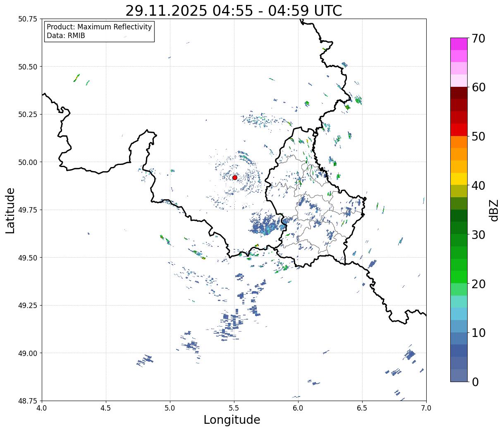Viewport: 504px width, 430px height.
Task: Click the longitude tick label 5.0
Action: [170, 408]
